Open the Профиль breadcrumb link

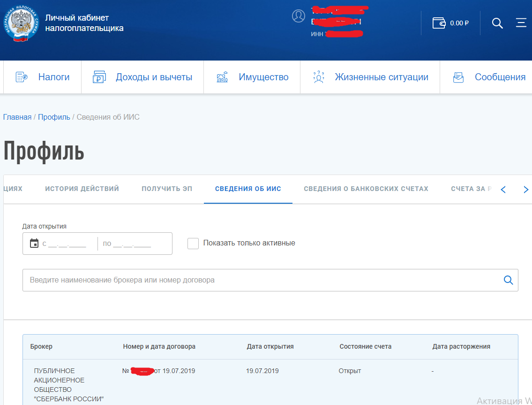(x=53, y=117)
